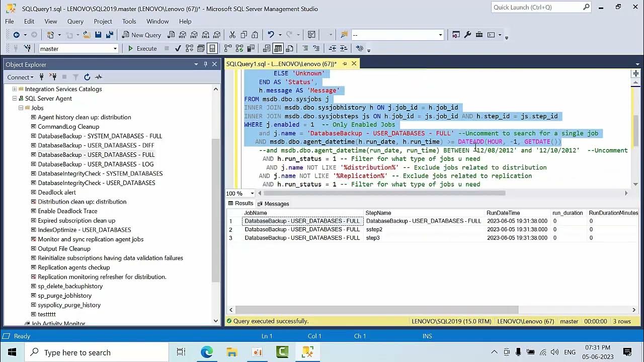Open the Tools menu
This screenshot has width=644, height=362.
[129, 22]
